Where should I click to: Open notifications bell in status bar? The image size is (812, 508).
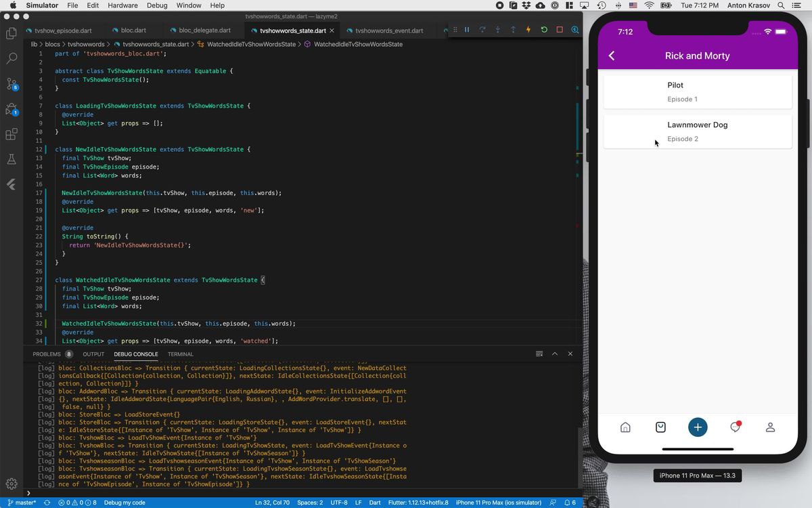(x=570, y=503)
